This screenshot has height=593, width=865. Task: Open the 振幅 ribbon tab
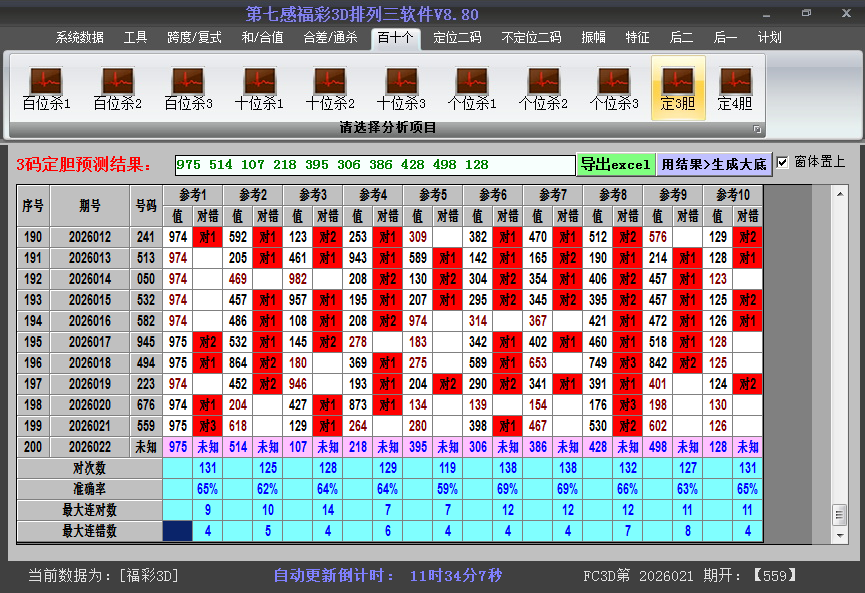pyautogui.click(x=593, y=37)
